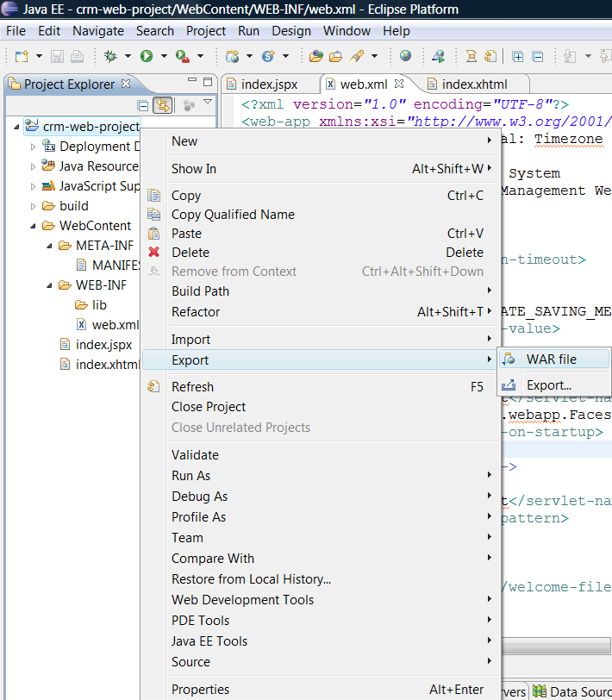Click the New Dynamic Web Project icon
Viewport: 612px width, 700px height.
pyautogui.click(x=232, y=56)
